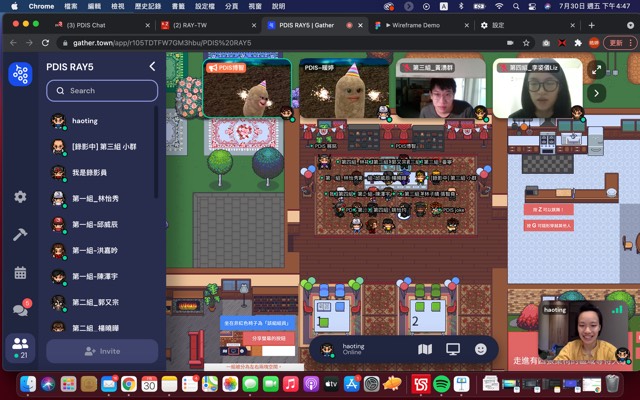
Task: Switch to the Wireframe Demo tab
Action: click(x=420, y=25)
